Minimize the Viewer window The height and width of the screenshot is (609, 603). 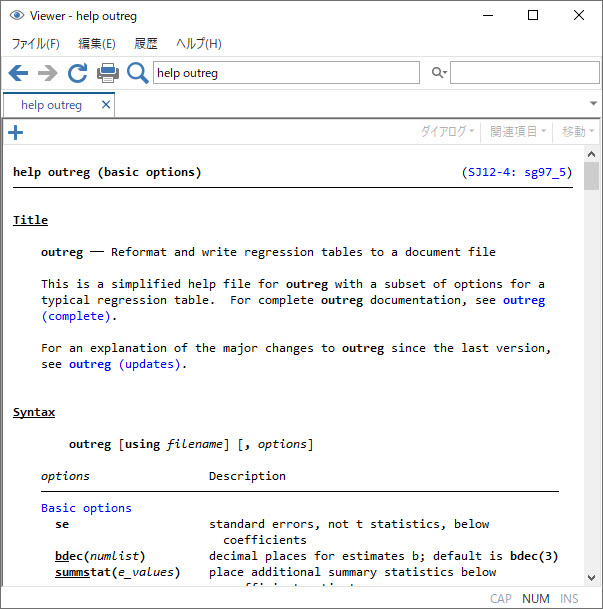[x=488, y=16]
